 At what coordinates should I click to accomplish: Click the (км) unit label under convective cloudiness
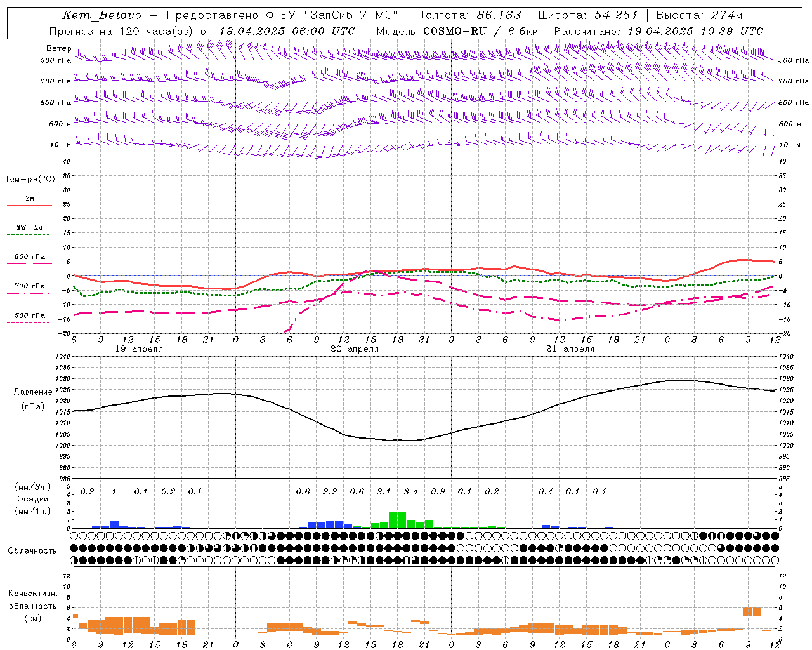coord(33,618)
